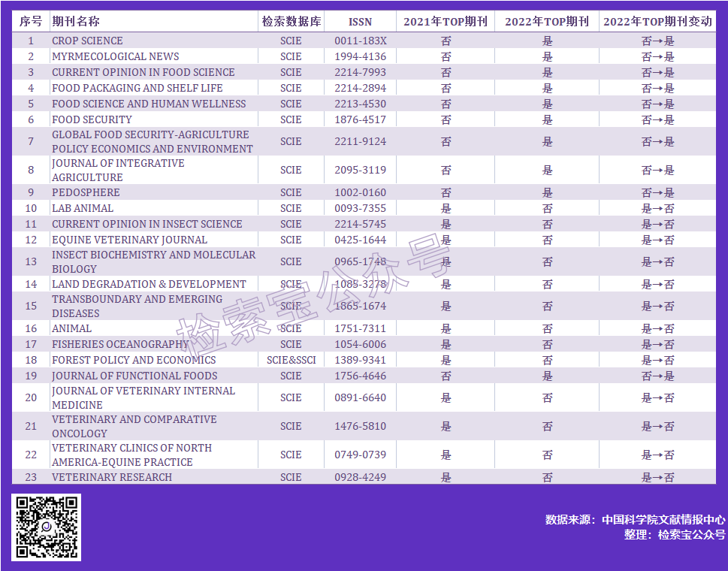Click the SCIE&SSCI database cell

291,360
